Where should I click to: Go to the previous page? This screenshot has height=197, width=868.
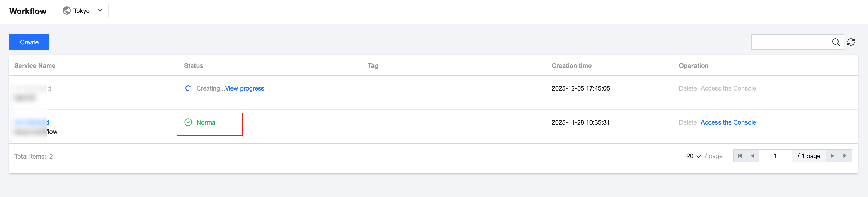tap(752, 156)
